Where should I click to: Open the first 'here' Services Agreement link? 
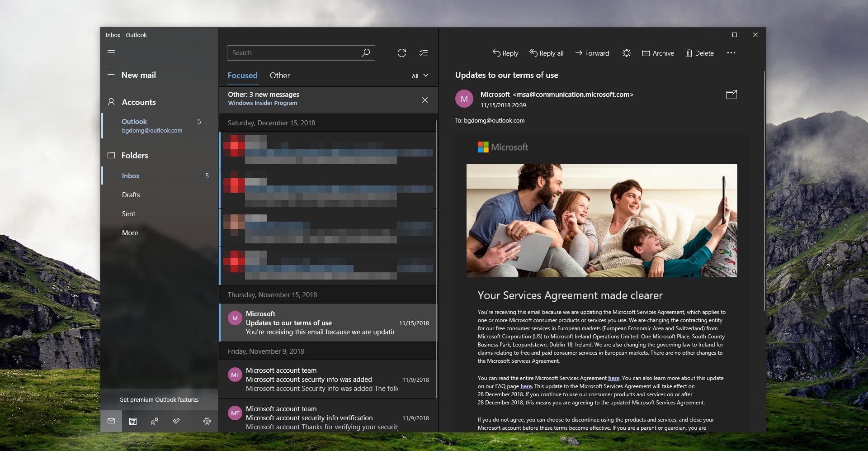coord(613,378)
